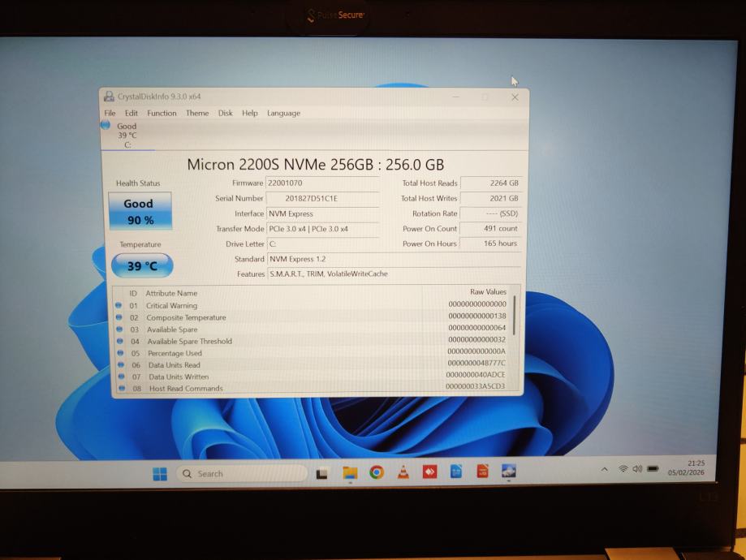Open the Function menu
746x560 pixels.
162,114
